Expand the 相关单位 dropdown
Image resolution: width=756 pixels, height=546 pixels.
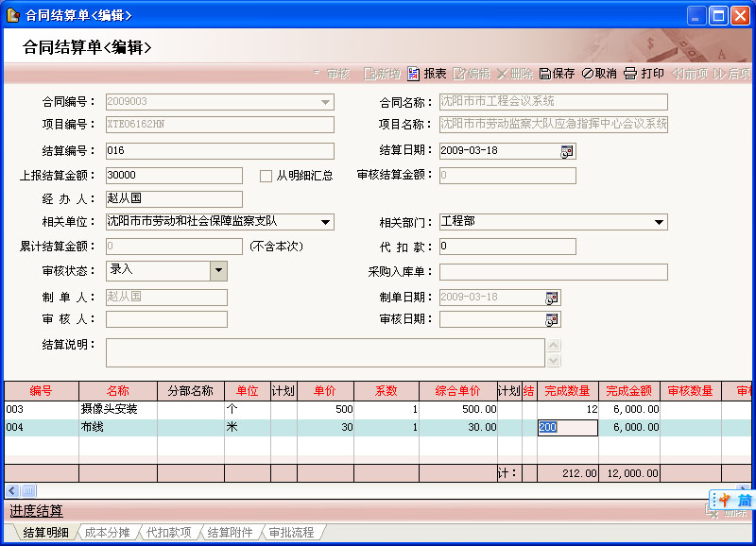(326, 223)
